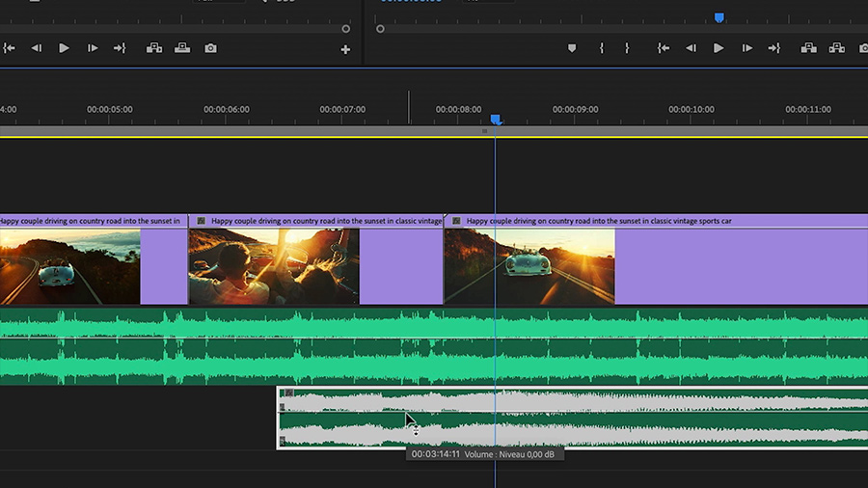Toggle the fx badge on the second video clip
The height and width of the screenshot is (488, 868).
(x=201, y=221)
